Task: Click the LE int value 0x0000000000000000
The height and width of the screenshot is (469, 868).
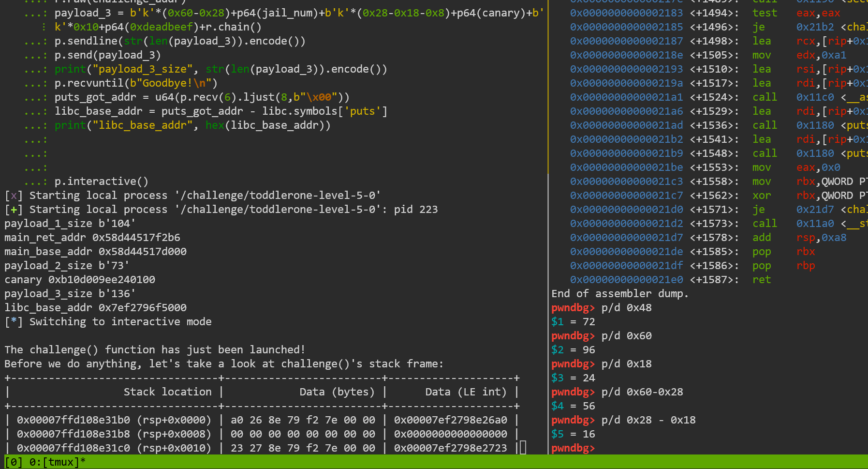Action: coord(451,434)
